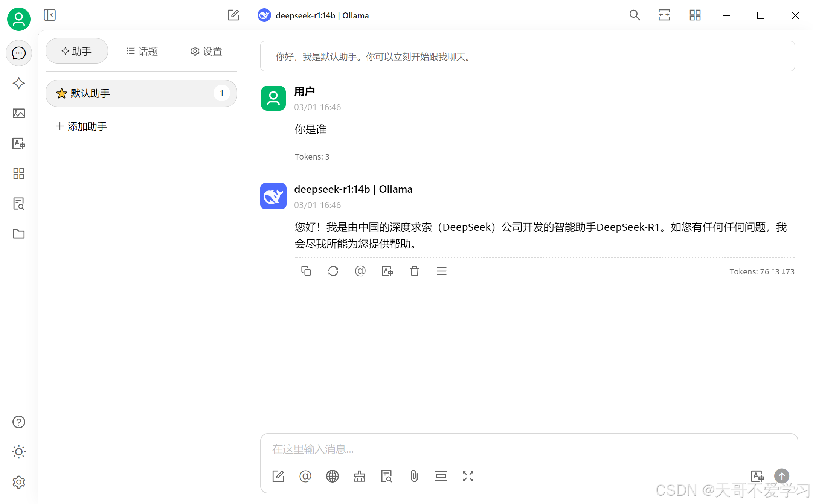Switch to the 设置 tab
Image resolution: width=813 pixels, height=504 pixels.
point(206,51)
